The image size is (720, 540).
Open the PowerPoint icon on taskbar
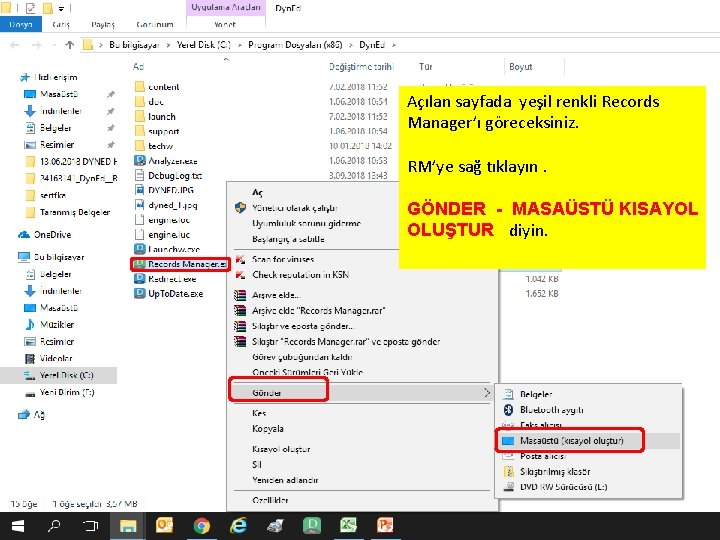pyautogui.click(x=385, y=525)
